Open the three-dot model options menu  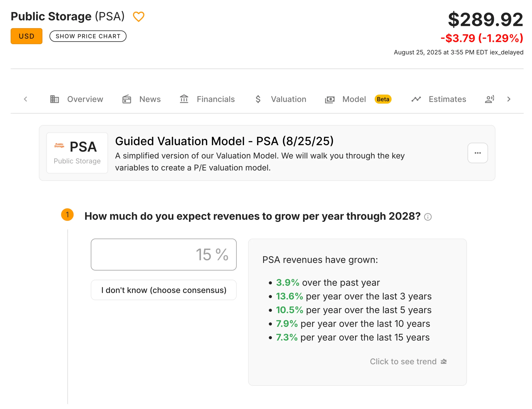coord(477,153)
